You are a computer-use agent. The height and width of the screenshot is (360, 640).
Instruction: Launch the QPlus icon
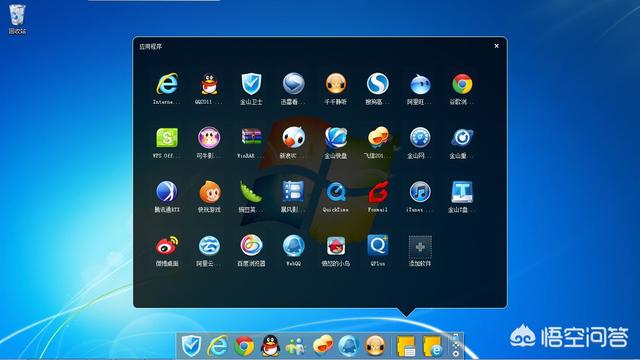378,245
